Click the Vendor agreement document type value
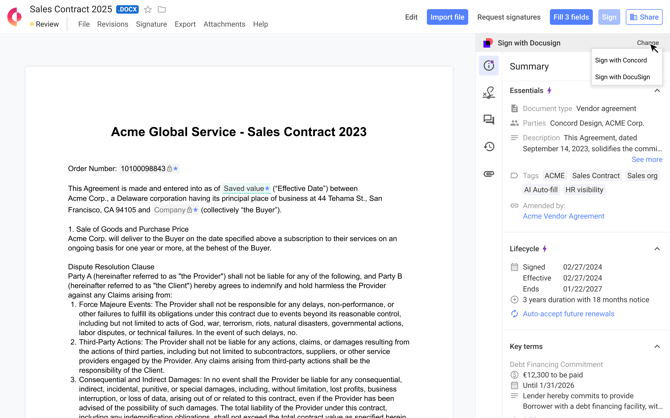This screenshot has width=670, height=418. coord(606,109)
